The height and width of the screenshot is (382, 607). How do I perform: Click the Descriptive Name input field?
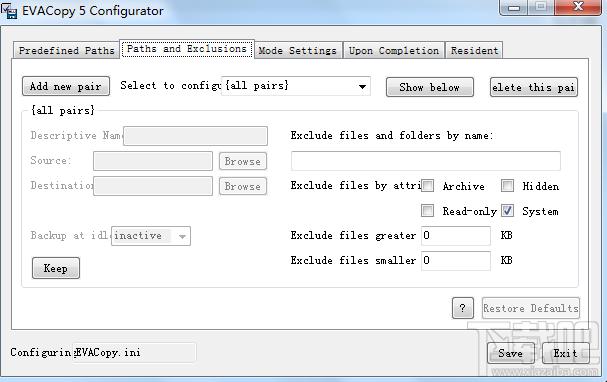(195, 136)
